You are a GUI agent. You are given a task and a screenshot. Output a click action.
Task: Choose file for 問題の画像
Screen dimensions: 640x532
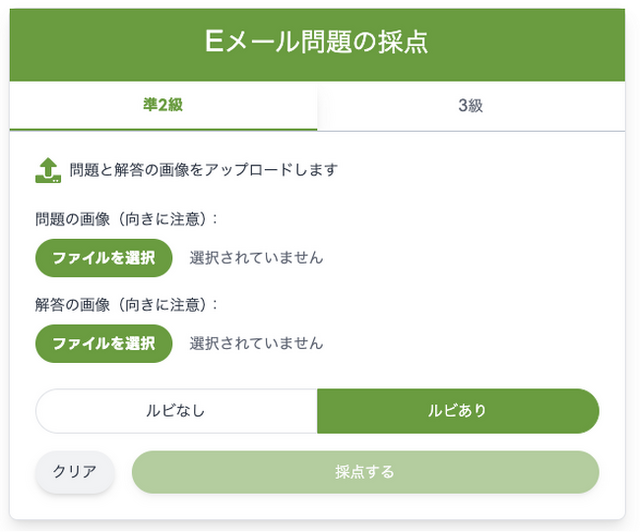click(x=104, y=257)
